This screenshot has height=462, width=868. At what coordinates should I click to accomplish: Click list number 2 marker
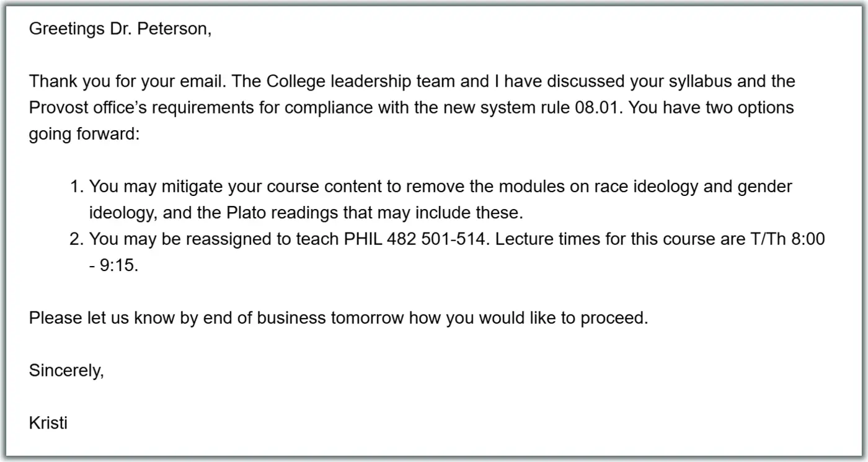point(77,239)
